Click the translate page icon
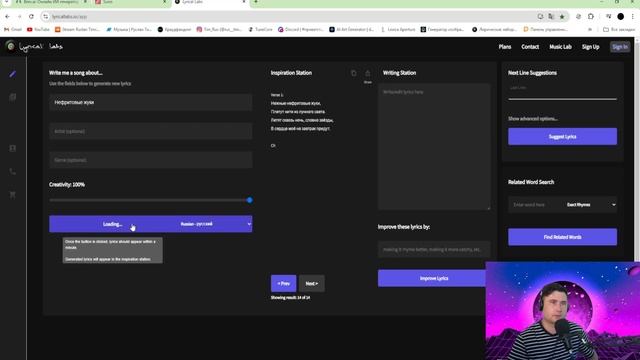The height and width of the screenshot is (360, 640). point(551,16)
